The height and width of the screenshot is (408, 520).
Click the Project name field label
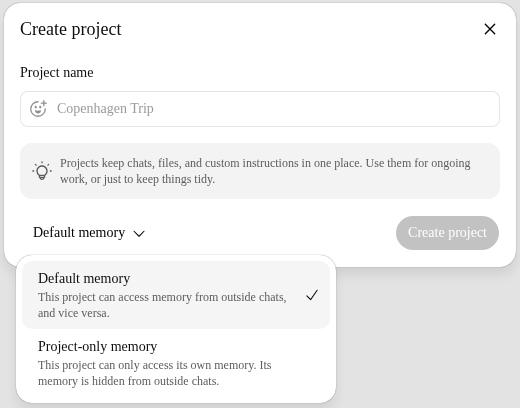tap(57, 72)
